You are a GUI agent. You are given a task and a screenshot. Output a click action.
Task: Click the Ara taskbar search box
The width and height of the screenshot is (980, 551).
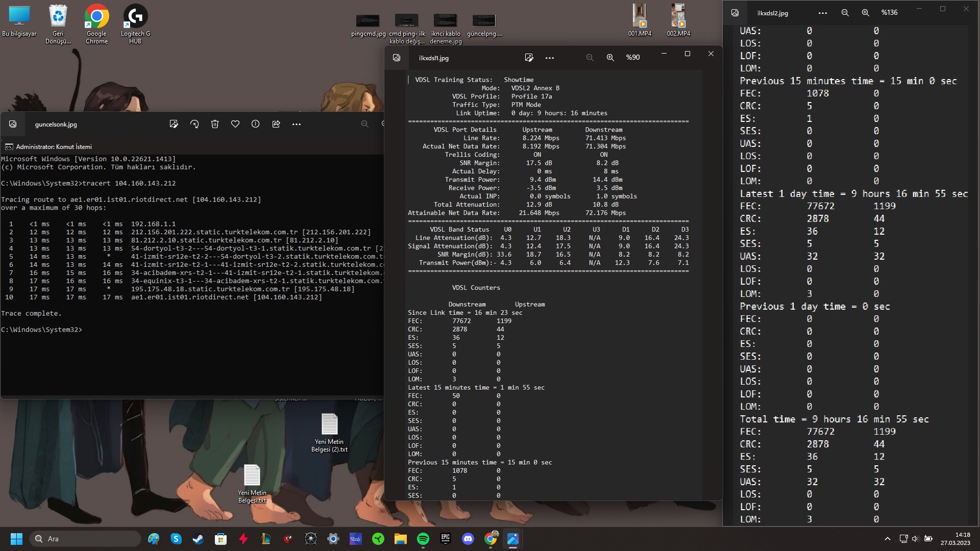coord(87,539)
